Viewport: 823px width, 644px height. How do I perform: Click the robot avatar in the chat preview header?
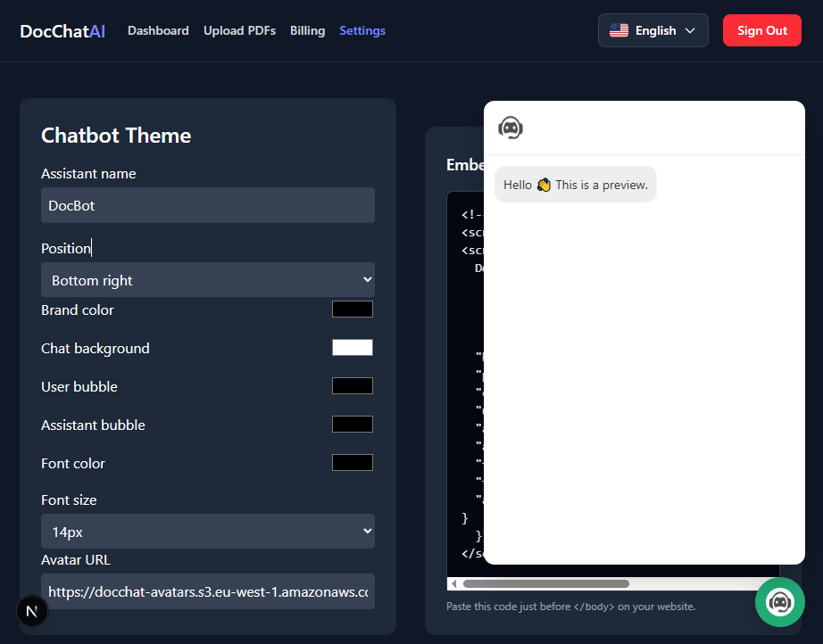coord(511,128)
